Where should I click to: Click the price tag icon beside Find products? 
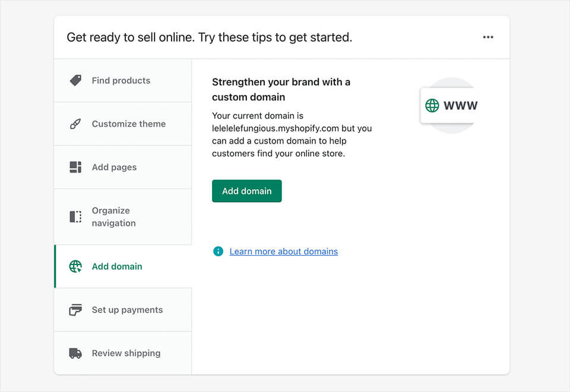tap(75, 81)
